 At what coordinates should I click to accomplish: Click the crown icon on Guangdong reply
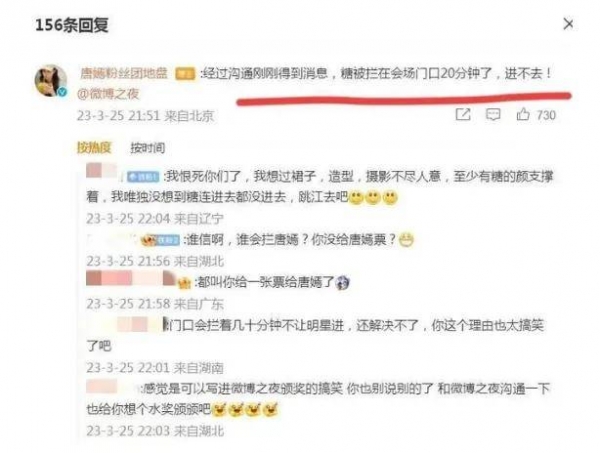tap(184, 283)
